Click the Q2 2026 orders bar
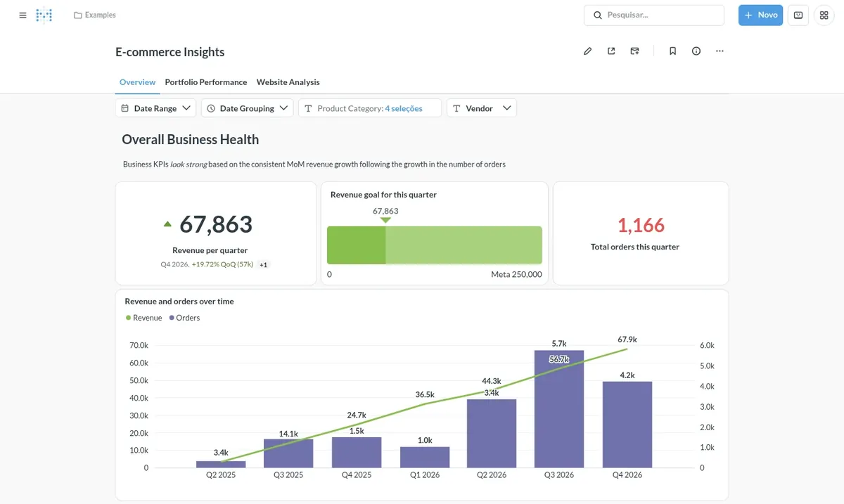Viewport: 844px width, 504px height. coord(492,433)
